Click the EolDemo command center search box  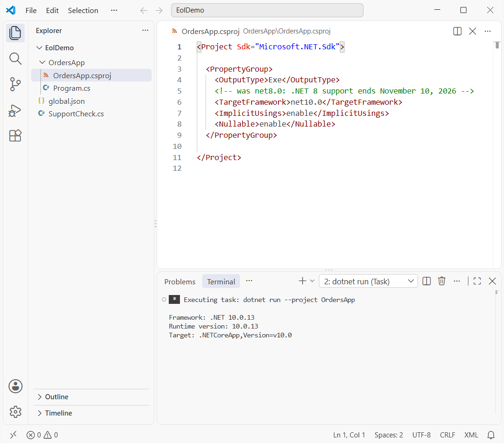(267, 10)
